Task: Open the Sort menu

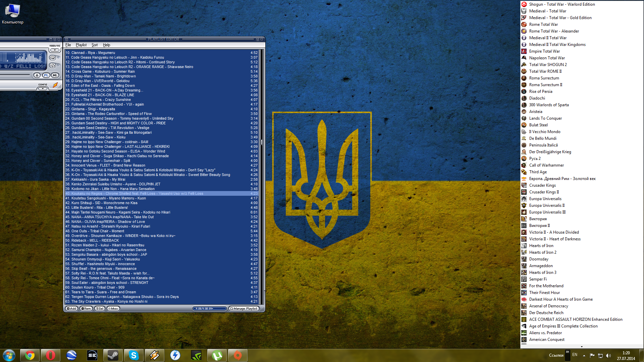Action: [x=95, y=45]
